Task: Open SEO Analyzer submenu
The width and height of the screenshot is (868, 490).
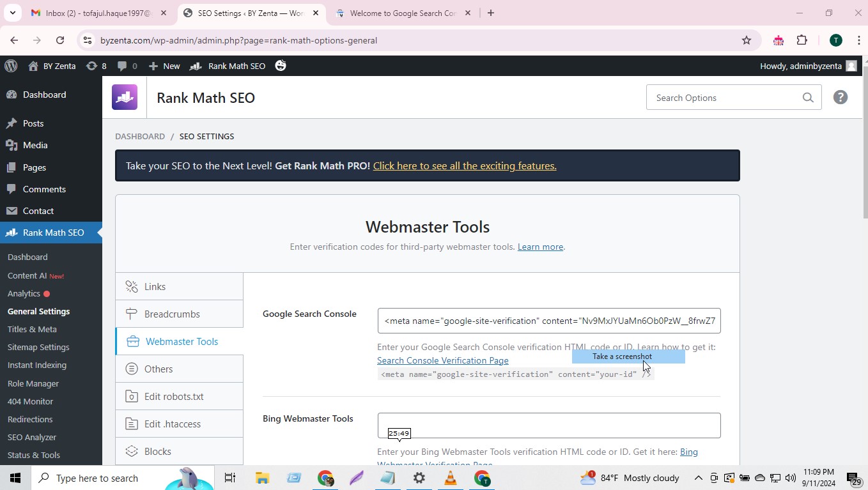Action: 32,437
